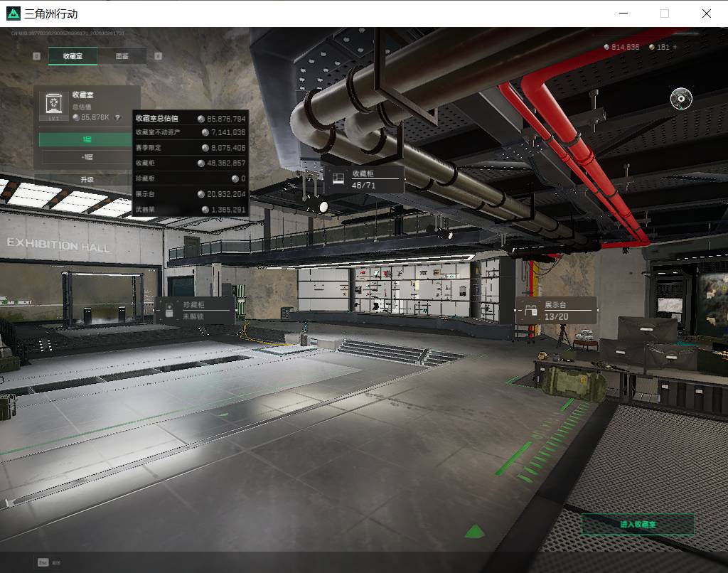728x573 pixels.
Task: Click the cabinet icon in the 收藏柜 marker
Action: [338, 179]
